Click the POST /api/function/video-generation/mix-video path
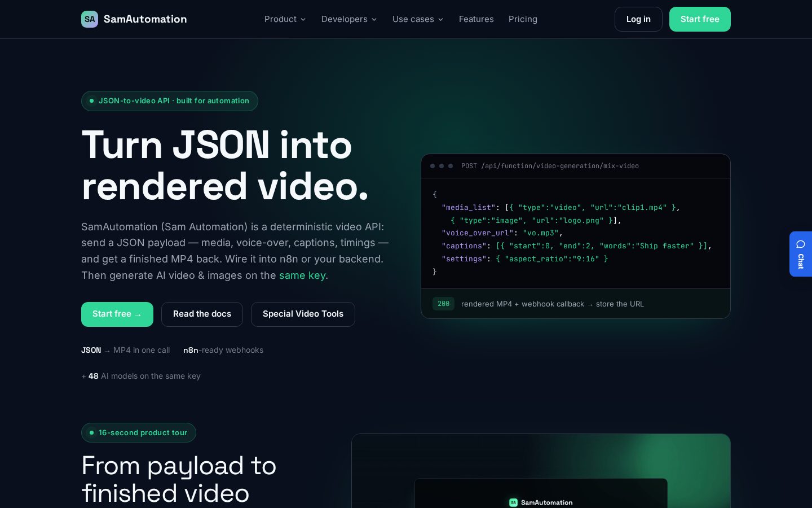Viewport: 812px width, 508px height. pos(550,166)
